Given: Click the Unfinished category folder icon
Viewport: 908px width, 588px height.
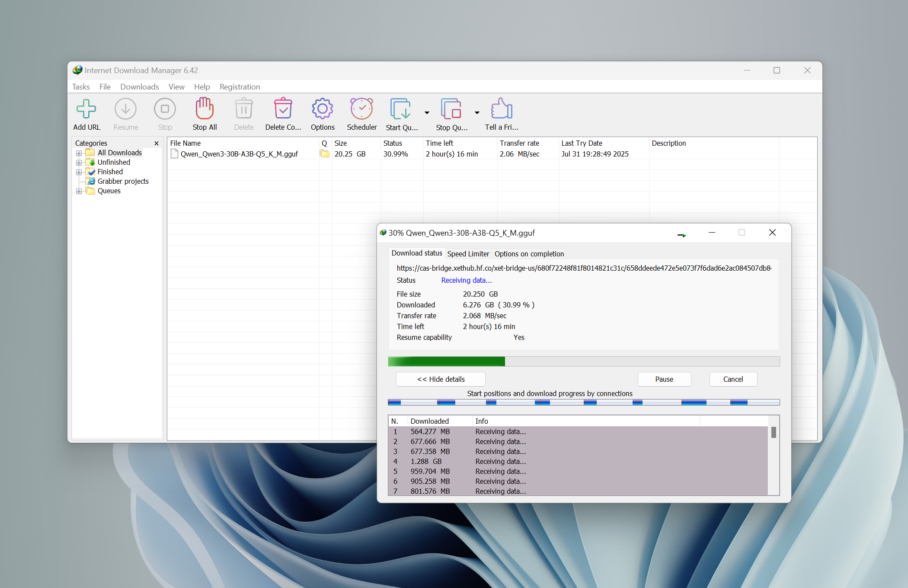Looking at the screenshot, I should point(90,162).
